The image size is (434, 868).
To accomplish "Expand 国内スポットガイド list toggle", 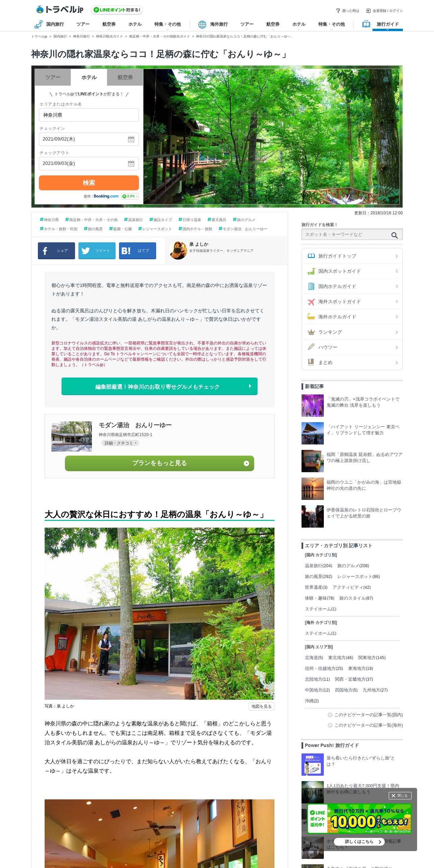I will 397,271.
